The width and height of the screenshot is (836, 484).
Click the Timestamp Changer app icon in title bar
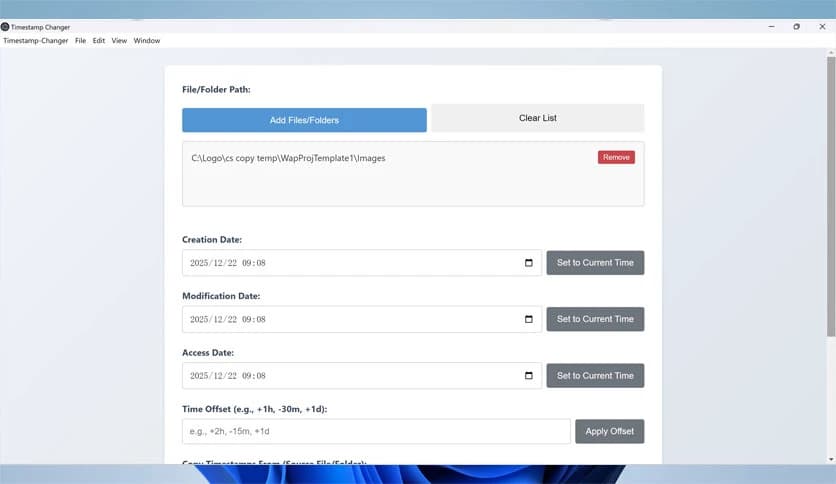tap(5, 26)
